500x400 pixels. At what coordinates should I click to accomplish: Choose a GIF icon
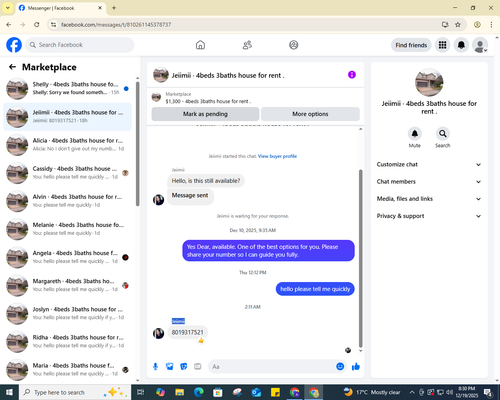click(198, 367)
